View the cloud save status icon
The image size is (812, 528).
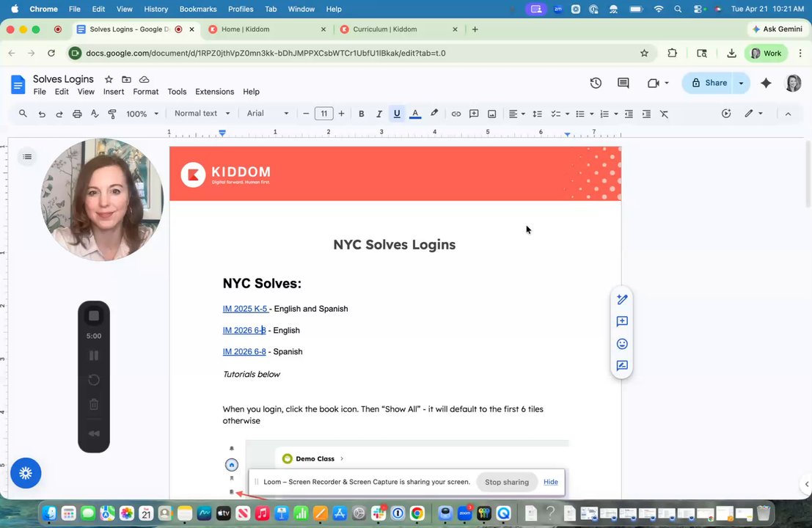(x=145, y=79)
